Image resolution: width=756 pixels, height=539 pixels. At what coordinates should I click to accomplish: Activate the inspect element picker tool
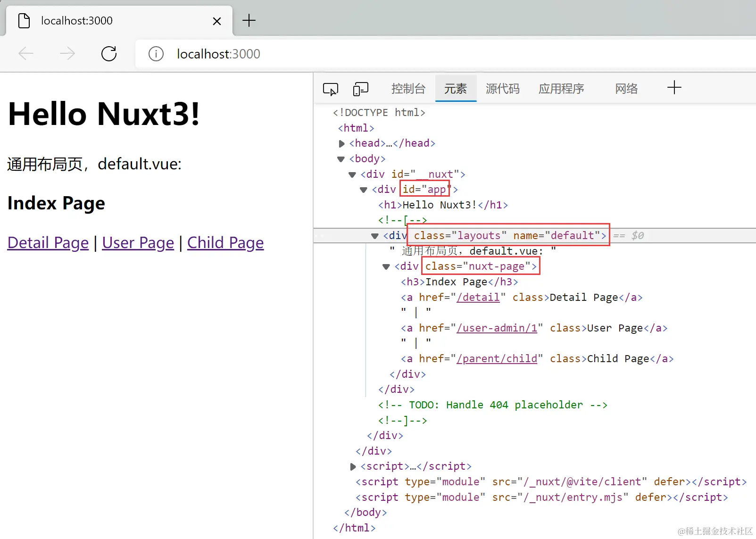331,89
